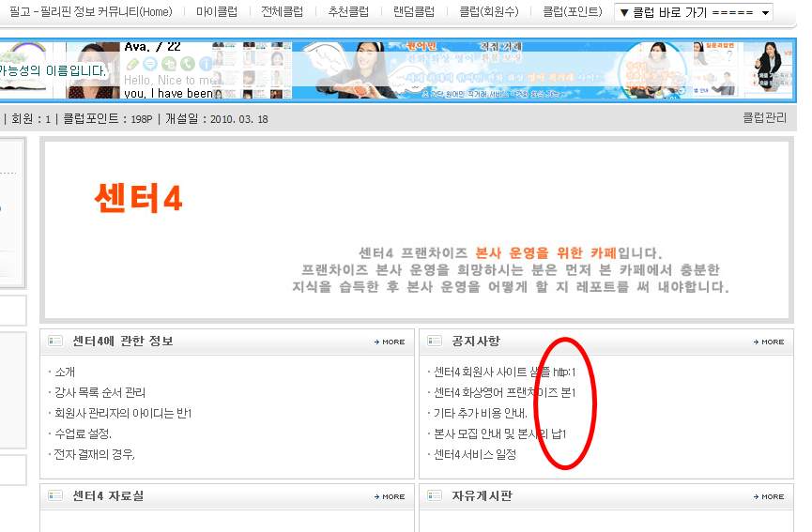Viewport: 812px width, 532px height.
Task: Open the 전자 결재의 경우, post
Action: click(95, 455)
